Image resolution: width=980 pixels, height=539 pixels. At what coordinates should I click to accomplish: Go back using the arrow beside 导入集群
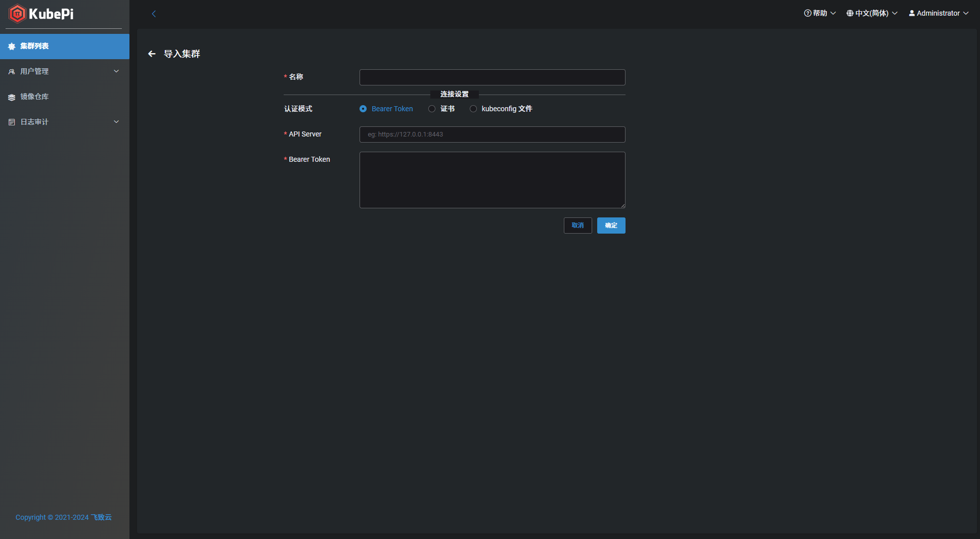[x=152, y=54]
